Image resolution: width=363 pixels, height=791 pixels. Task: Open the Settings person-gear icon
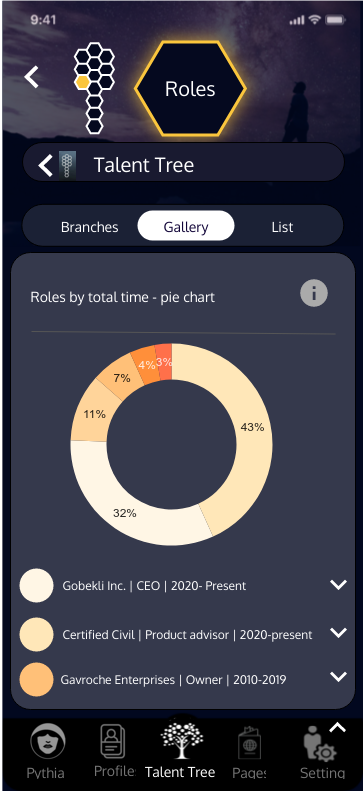pyautogui.click(x=320, y=744)
